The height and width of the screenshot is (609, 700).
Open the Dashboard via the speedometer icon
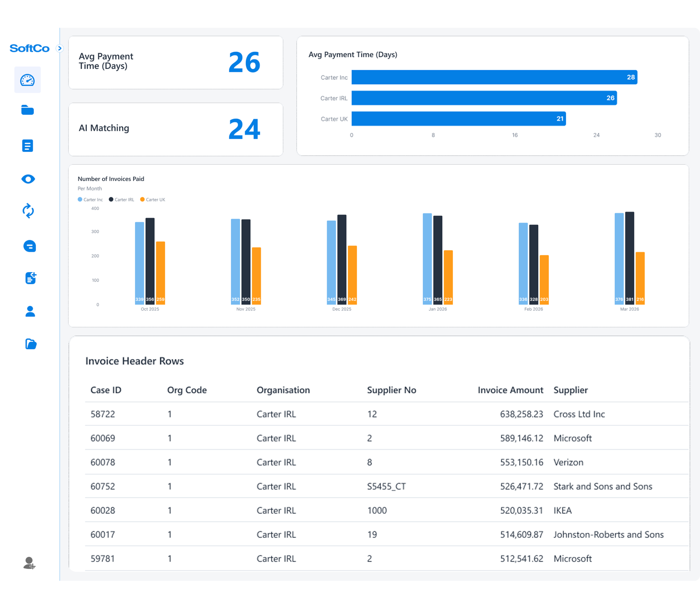point(28,80)
